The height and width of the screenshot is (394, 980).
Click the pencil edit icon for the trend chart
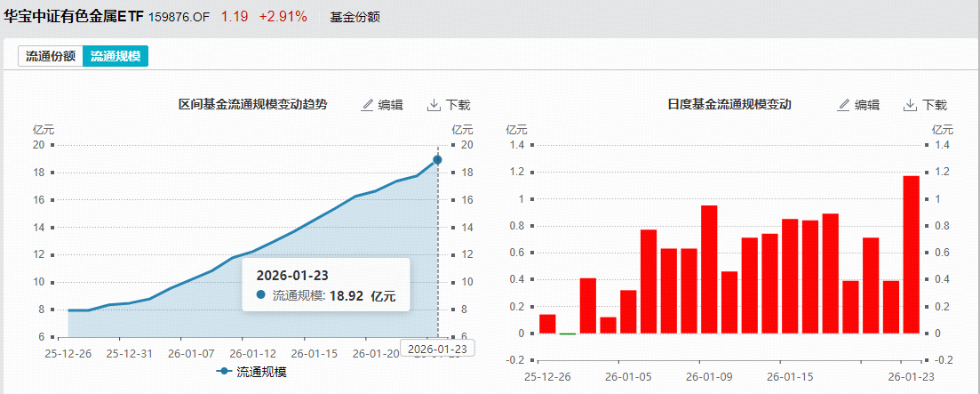[368, 105]
